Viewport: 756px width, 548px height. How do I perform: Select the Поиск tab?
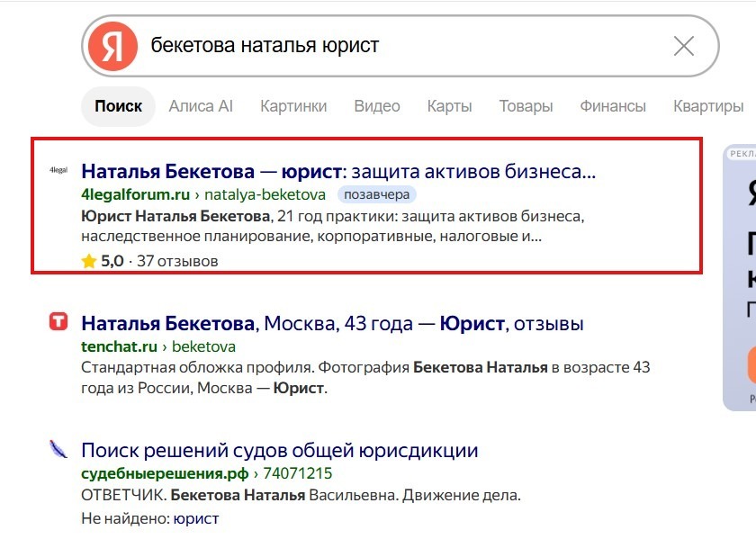tap(118, 106)
